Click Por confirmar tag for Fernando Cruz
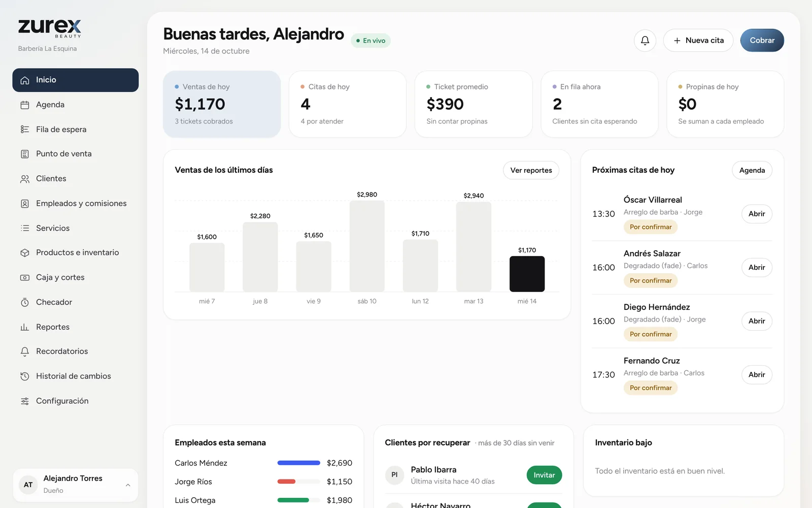This screenshot has width=812, height=508. 651,388
